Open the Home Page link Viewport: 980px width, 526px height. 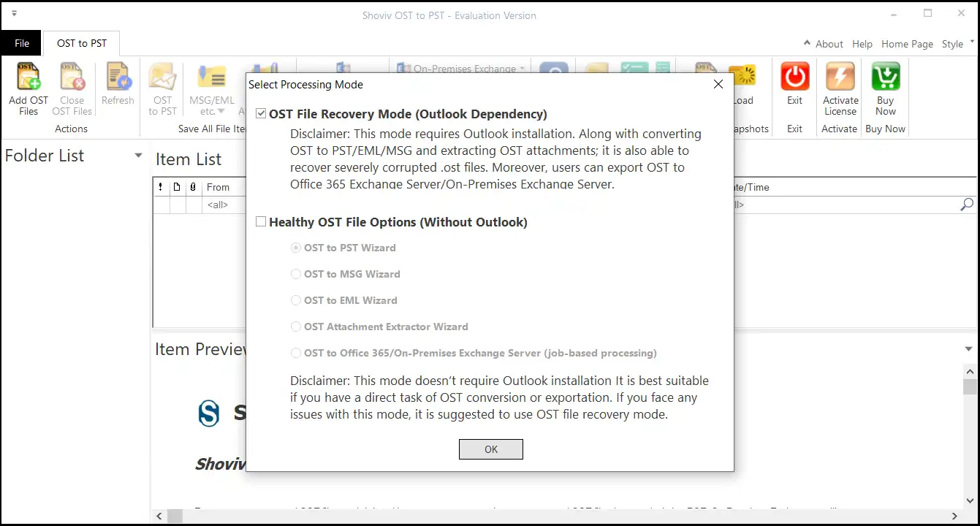coord(907,44)
